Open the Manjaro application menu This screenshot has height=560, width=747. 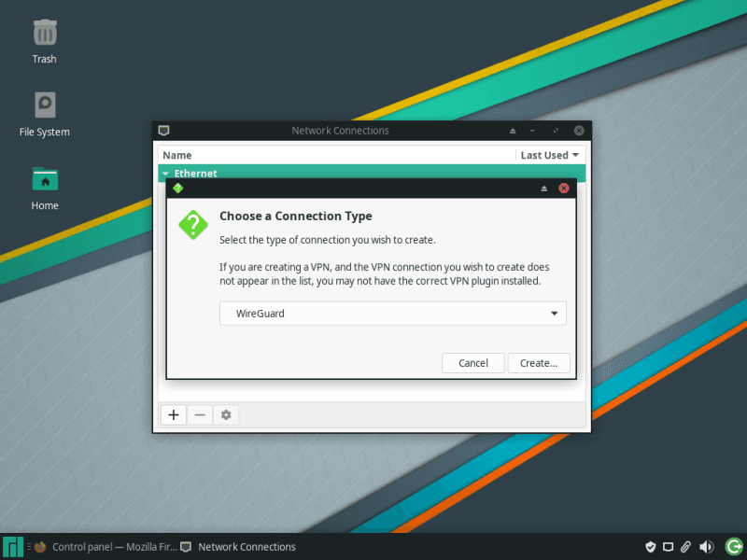[13, 547]
